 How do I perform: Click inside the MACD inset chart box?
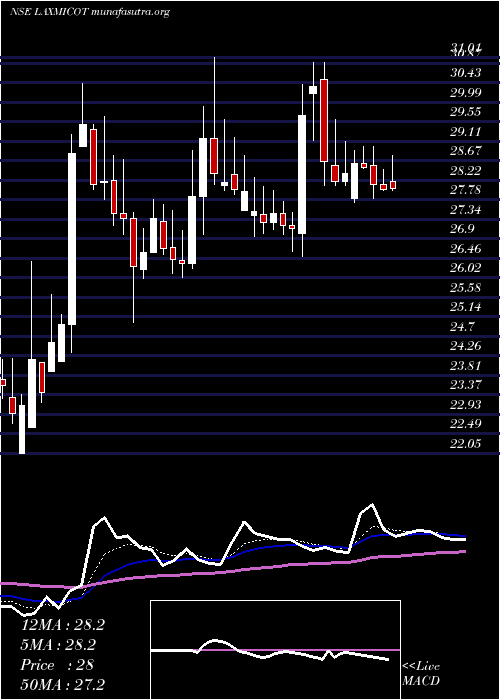(x=275, y=650)
